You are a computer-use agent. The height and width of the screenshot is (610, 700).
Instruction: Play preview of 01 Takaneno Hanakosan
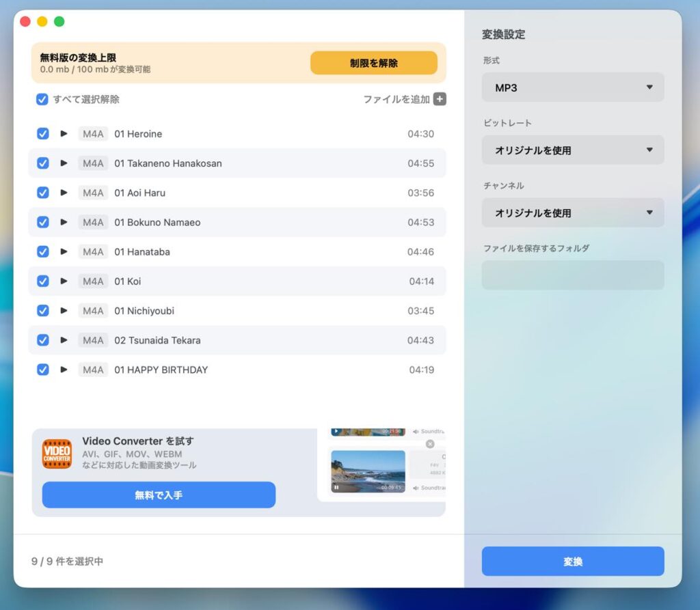64,163
